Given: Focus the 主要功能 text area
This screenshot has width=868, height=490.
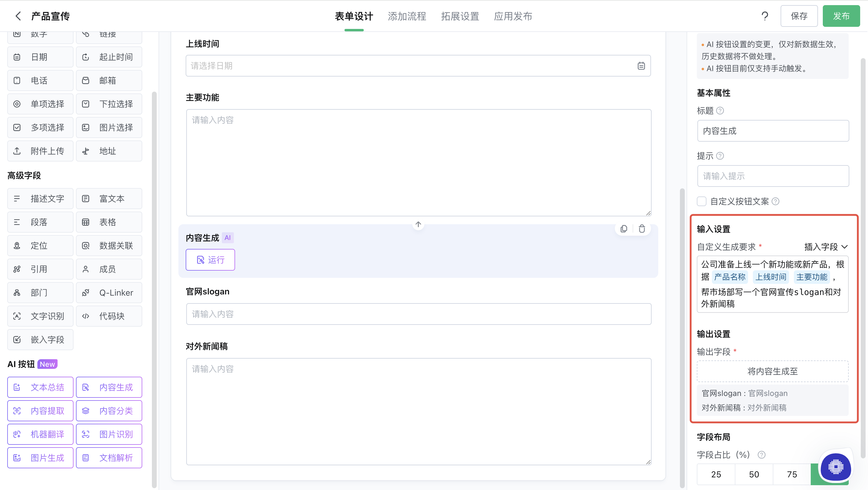Looking at the screenshot, I should click(419, 162).
